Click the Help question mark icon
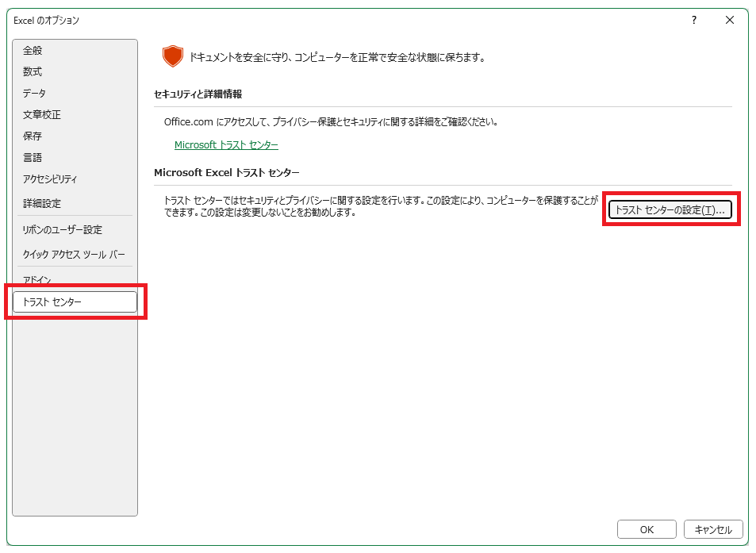Screen dimensions: 756x553 (693, 20)
